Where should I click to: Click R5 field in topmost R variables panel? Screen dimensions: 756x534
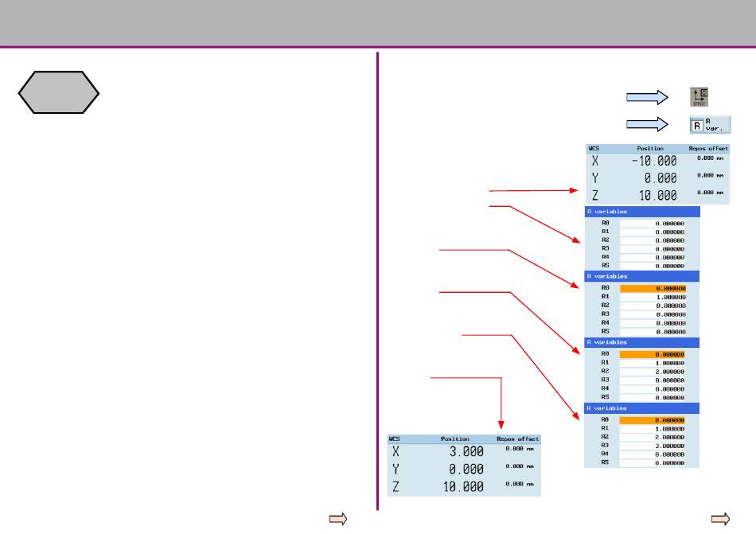coord(653,266)
